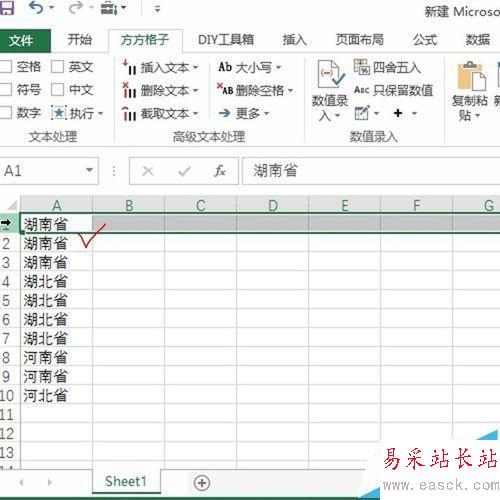
Task: Expand the 截取文本 dropdown arrow
Action: tap(195, 114)
